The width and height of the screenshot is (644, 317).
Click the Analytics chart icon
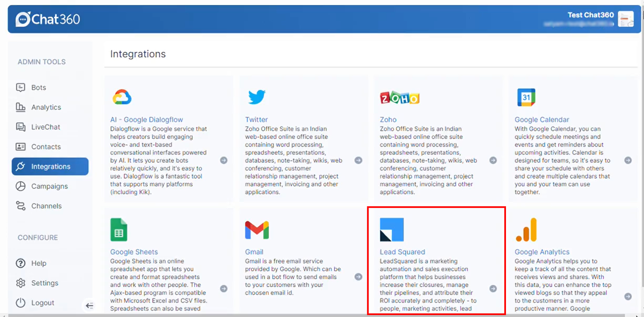pos(21,107)
